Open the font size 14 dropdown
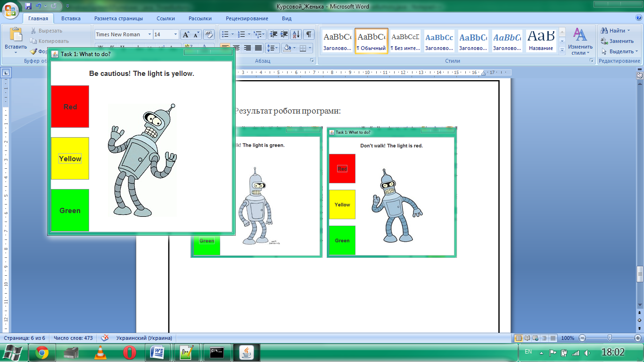The width and height of the screenshot is (644, 362). pos(176,34)
